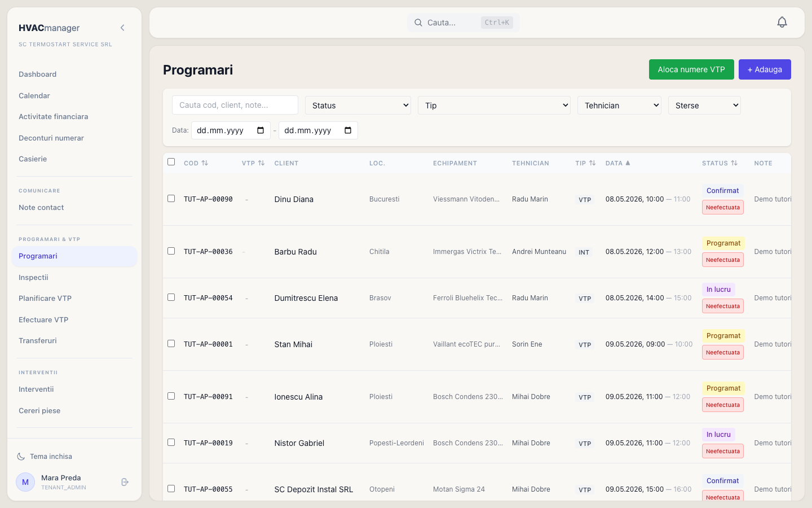Open Efectuare VTP
This screenshot has width=812, height=508.
coord(43,320)
